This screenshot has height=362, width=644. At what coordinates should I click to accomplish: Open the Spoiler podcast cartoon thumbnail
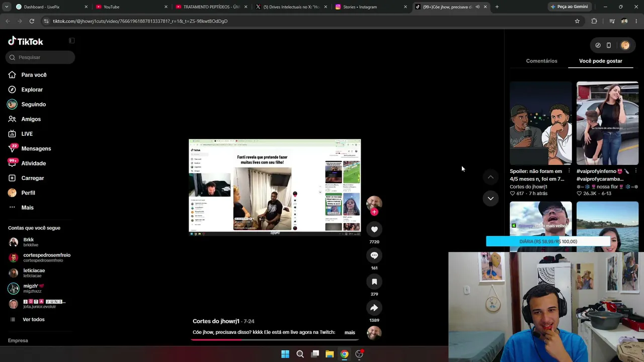(x=541, y=123)
